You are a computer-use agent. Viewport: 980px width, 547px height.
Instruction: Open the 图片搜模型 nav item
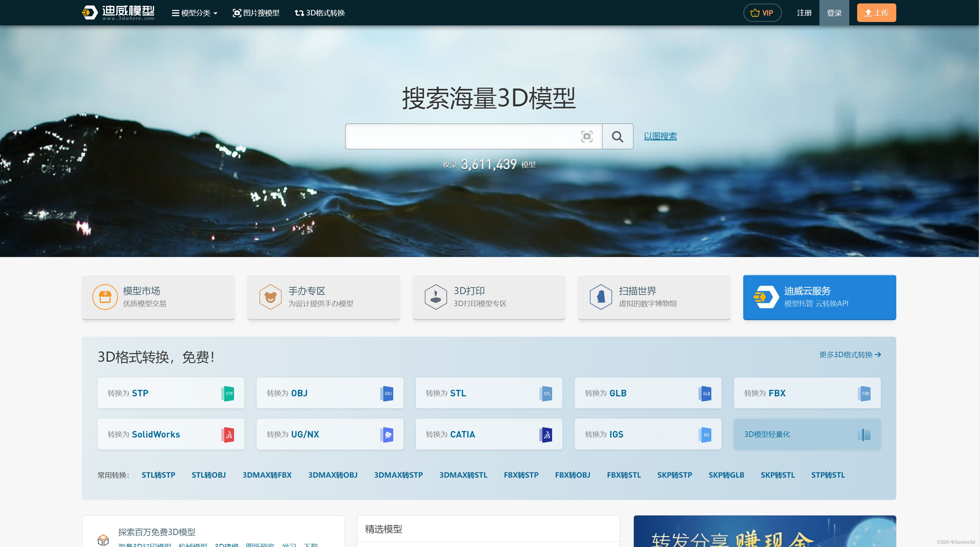click(x=256, y=13)
